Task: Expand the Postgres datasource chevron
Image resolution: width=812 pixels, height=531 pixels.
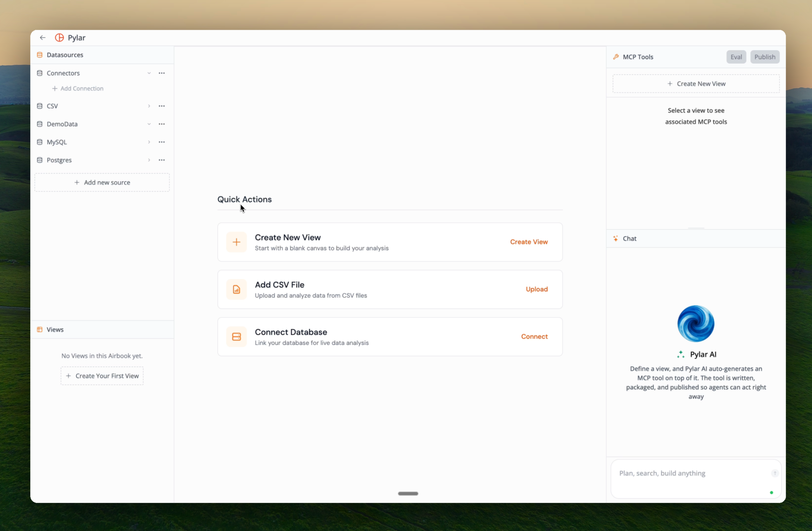Action: coord(149,160)
